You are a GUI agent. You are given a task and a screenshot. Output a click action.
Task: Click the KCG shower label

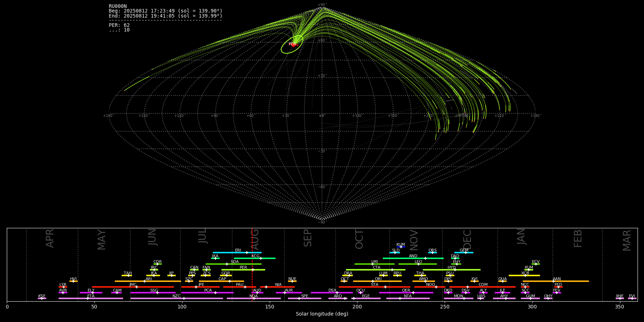255,256
